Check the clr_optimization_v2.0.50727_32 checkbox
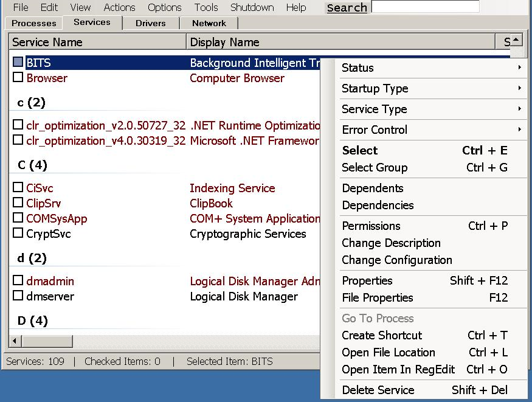This screenshot has width=532, height=402. point(18,125)
